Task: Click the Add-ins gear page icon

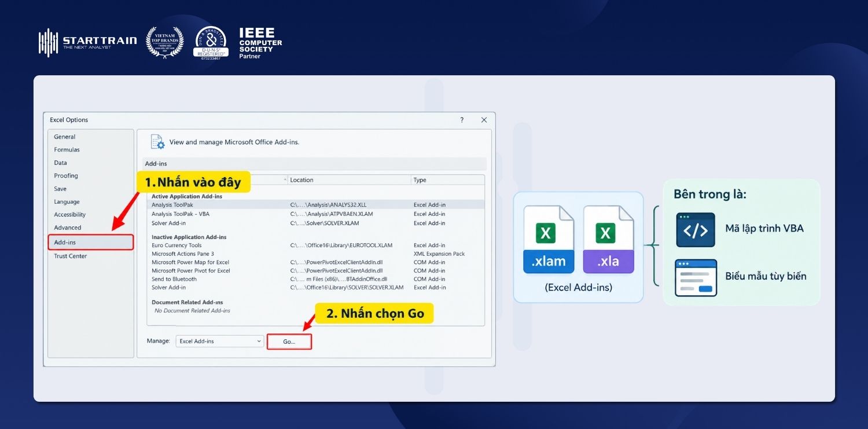Action: click(x=157, y=142)
